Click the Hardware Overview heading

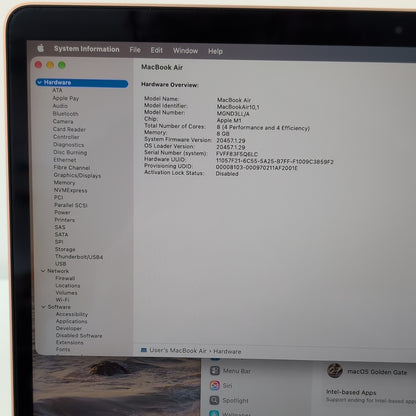click(x=170, y=85)
